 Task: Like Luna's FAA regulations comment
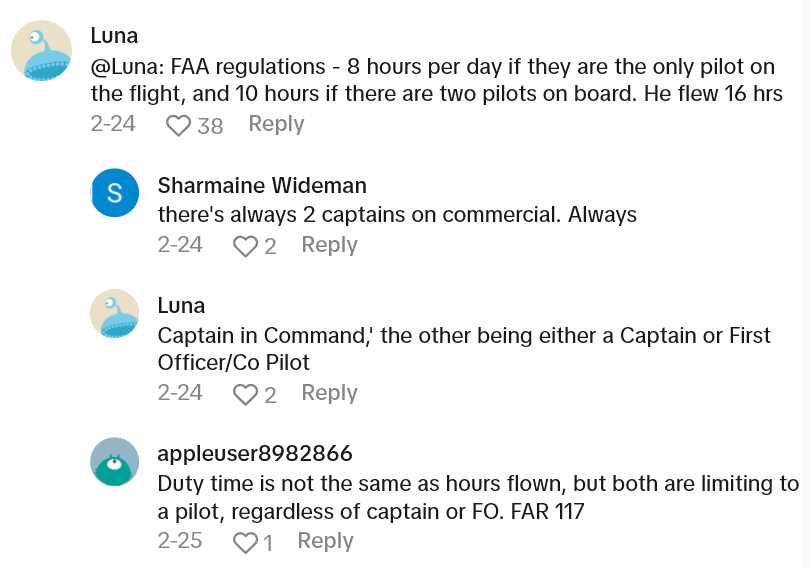click(x=178, y=126)
